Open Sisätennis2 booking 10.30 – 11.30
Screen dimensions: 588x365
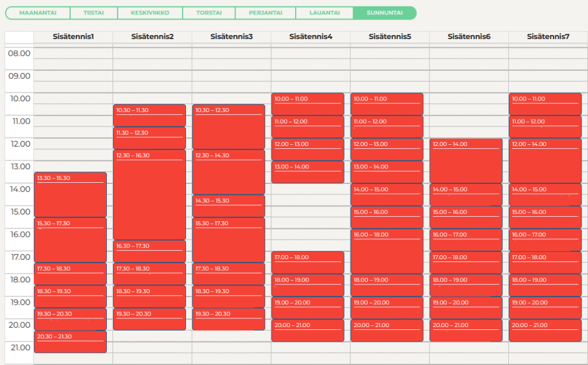[149, 115]
